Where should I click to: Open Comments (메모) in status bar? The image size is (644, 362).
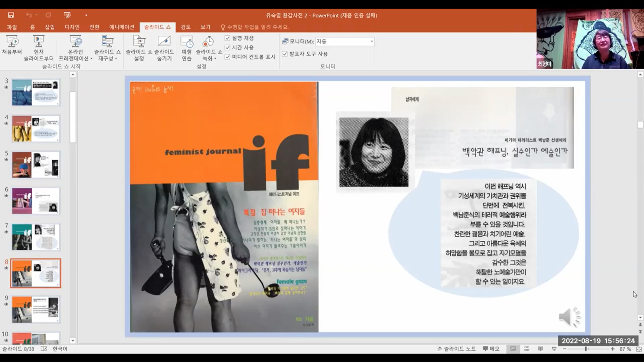(x=491, y=349)
